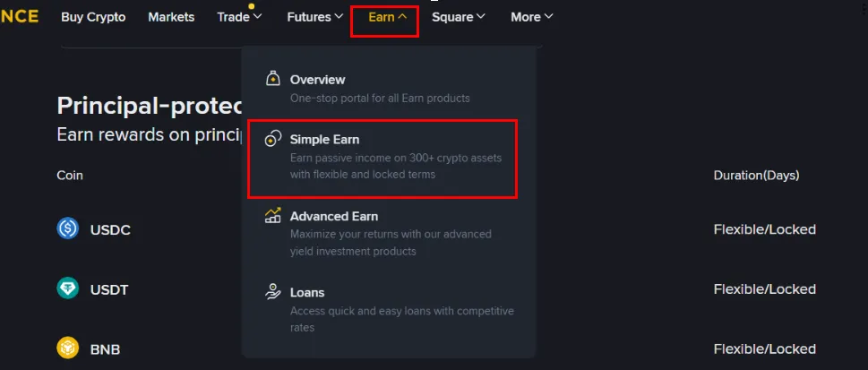Click the USDT row label
This screenshot has height=370, width=868.
[109, 289]
